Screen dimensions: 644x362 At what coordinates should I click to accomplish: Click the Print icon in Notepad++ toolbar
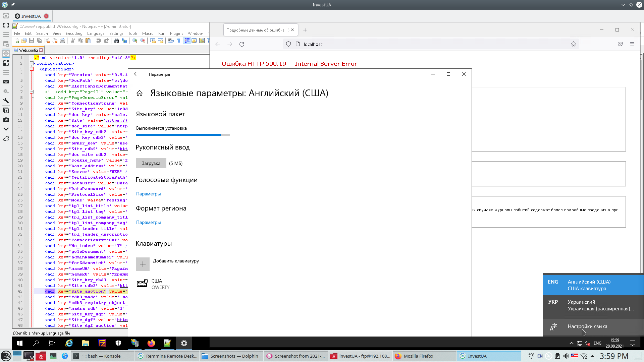[62, 41]
